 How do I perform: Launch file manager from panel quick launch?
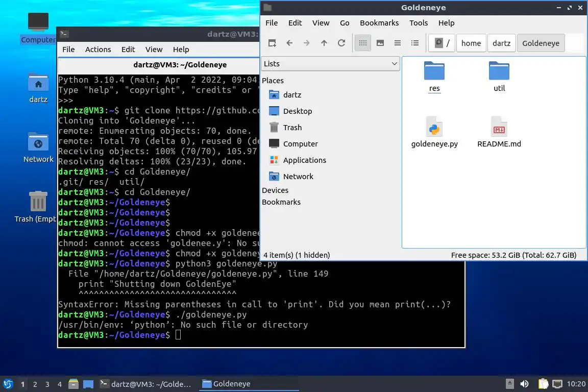[73, 384]
